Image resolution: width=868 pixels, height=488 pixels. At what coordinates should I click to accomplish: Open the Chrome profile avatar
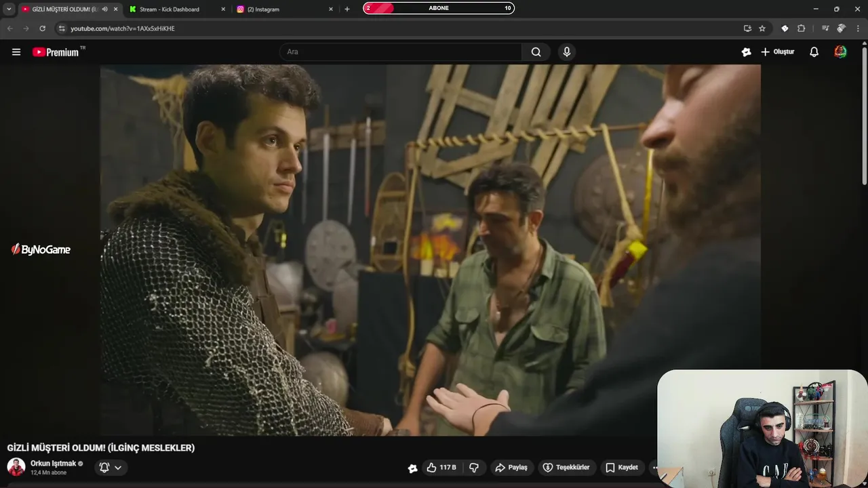coord(841,28)
